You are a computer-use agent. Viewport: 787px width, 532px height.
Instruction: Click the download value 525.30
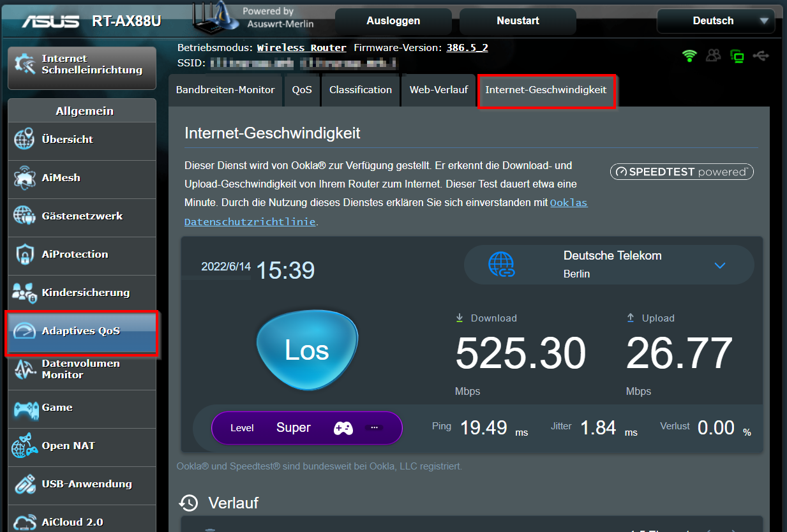[520, 354]
